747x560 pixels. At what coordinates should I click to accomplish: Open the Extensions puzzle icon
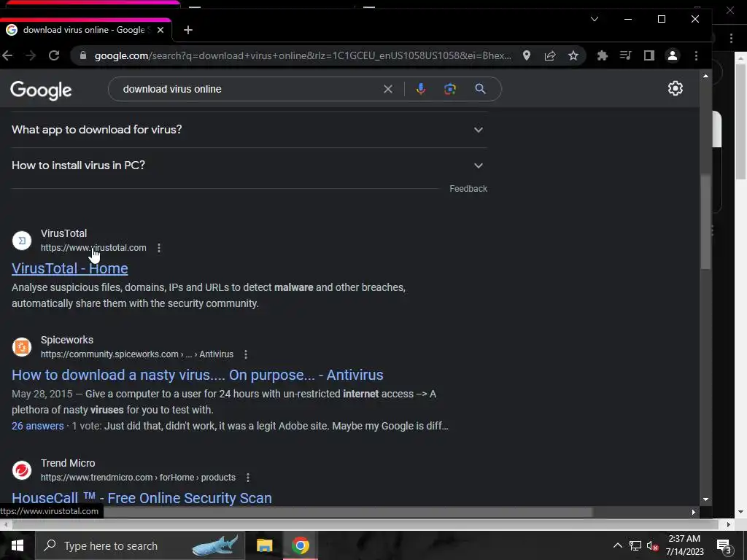point(602,55)
